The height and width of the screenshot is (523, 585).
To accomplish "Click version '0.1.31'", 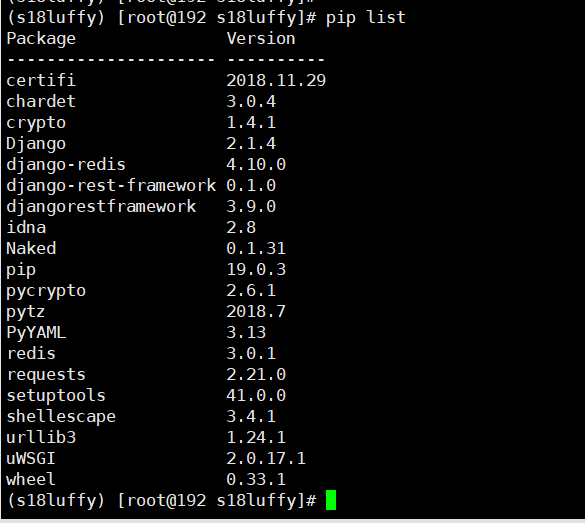I will coord(256,248).
